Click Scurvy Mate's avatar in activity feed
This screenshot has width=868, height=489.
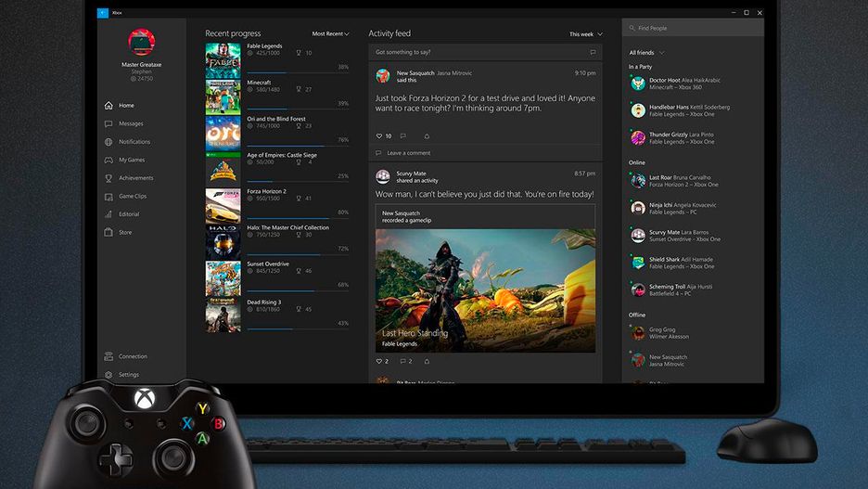click(x=382, y=176)
